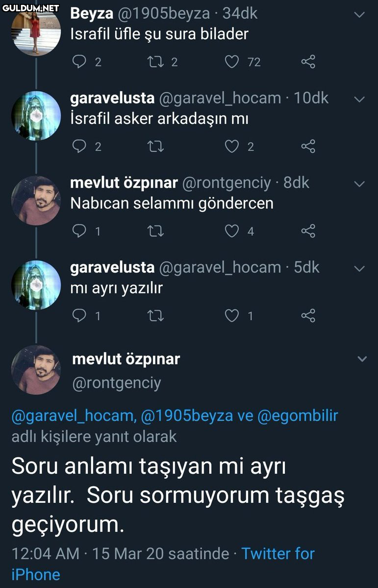The height and width of the screenshot is (588, 378).
Task: Open the @garavel_hocam mention link
Action: [73, 416]
